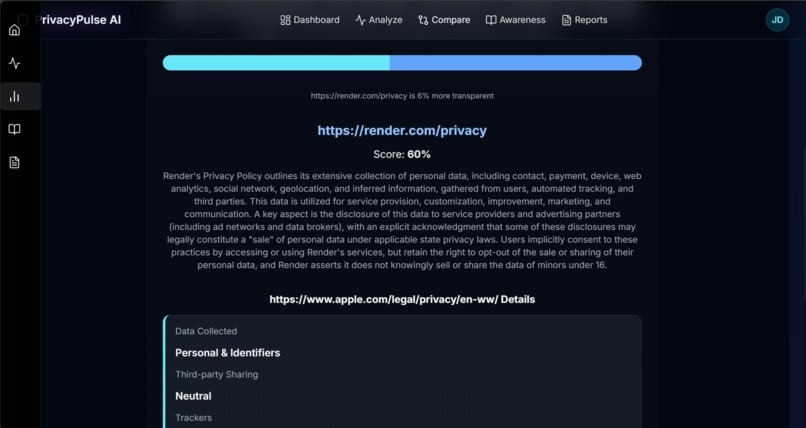Image resolution: width=806 pixels, height=428 pixels.
Task: Click the 'Data Collected' label
Action: 206,331
